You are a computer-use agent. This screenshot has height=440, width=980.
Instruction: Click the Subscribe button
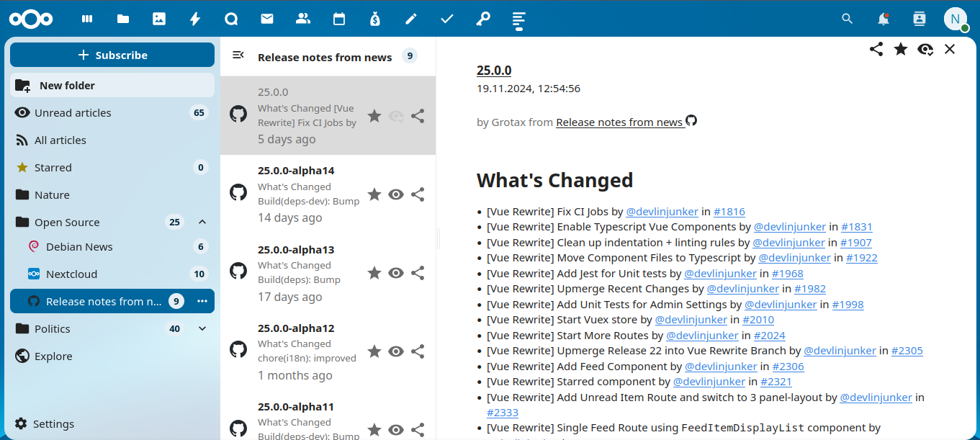point(112,55)
